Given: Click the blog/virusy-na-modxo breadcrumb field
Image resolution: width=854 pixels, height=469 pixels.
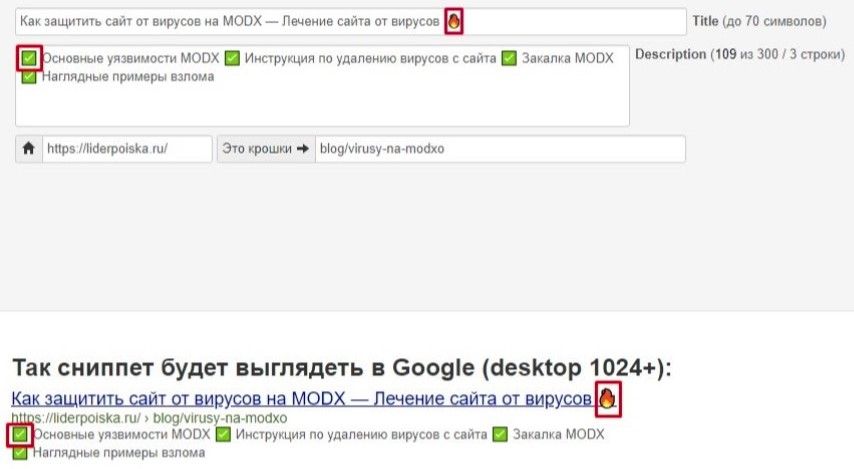Looking at the screenshot, I should 500,149.
